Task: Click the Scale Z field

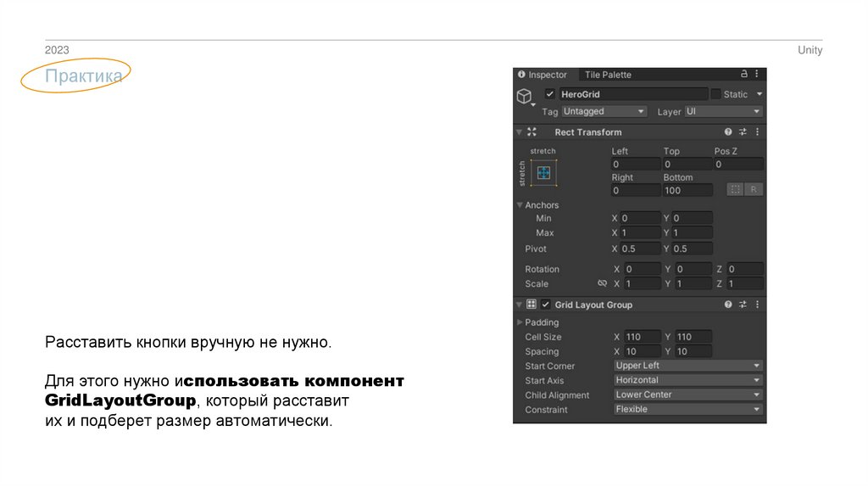Action: tap(745, 283)
